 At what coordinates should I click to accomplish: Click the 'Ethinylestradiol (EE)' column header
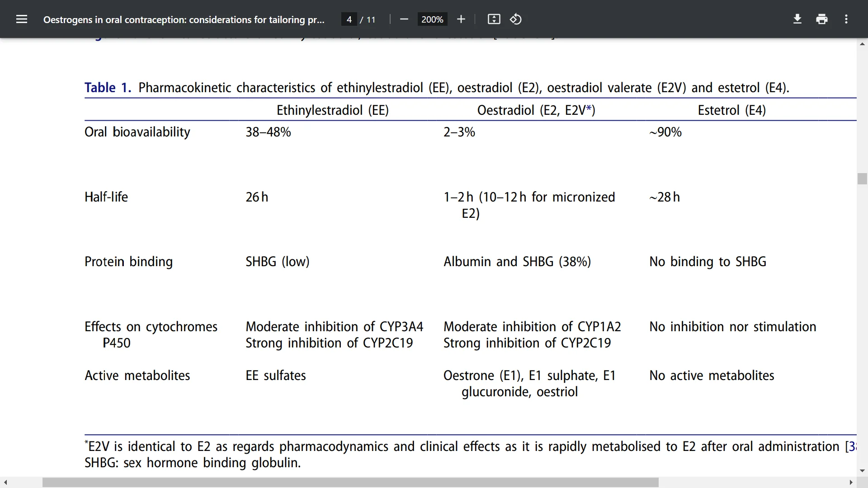pyautogui.click(x=333, y=110)
